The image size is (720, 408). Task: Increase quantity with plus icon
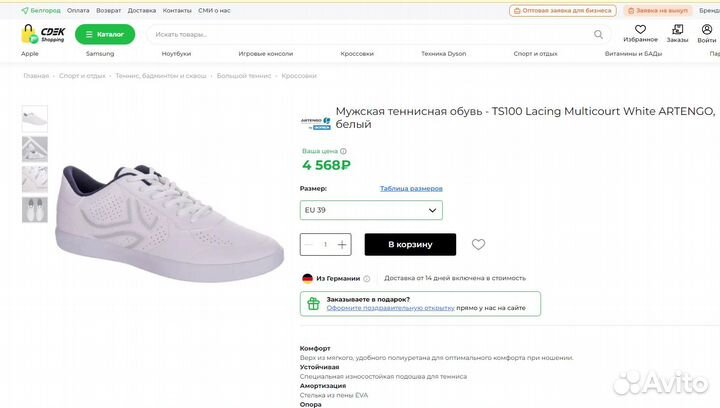tap(342, 244)
